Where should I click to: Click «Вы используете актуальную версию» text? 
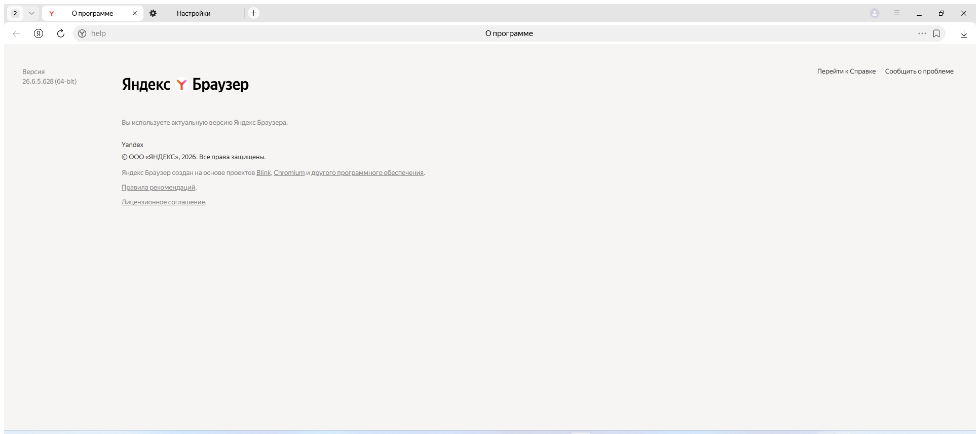205,123
